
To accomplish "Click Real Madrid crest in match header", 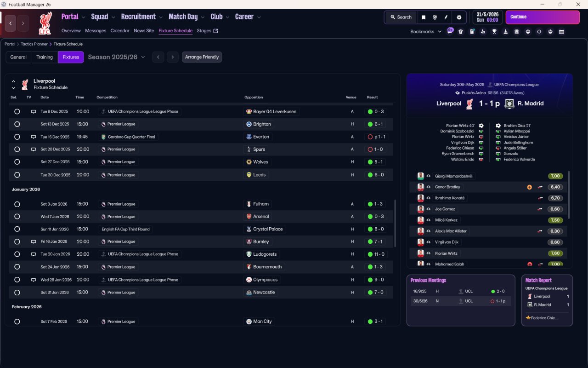I will point(509,103).
